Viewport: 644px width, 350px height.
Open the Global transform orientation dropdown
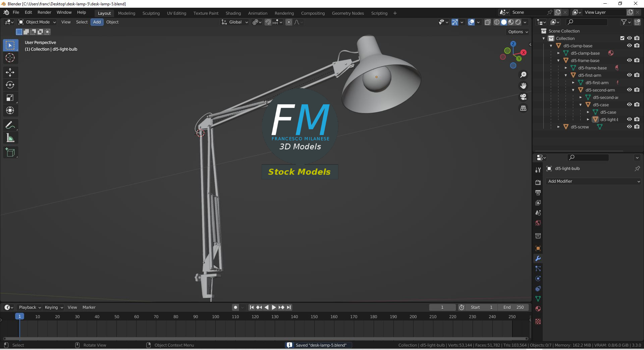click(x=234, y=22)
